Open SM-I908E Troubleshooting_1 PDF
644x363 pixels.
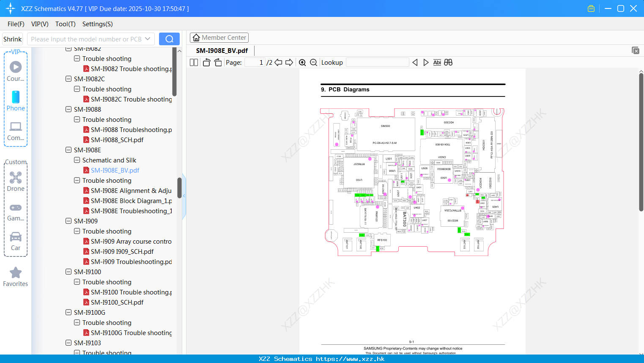[128, 211]
